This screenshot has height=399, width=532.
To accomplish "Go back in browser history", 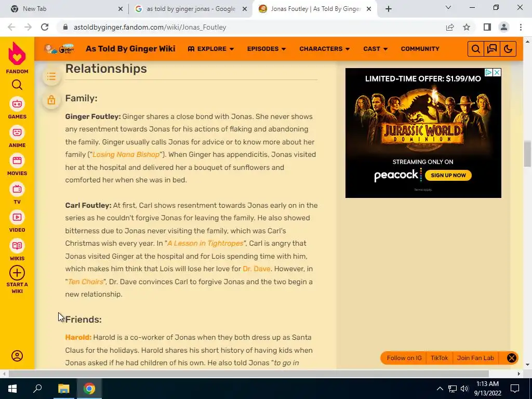I will 11,27.
